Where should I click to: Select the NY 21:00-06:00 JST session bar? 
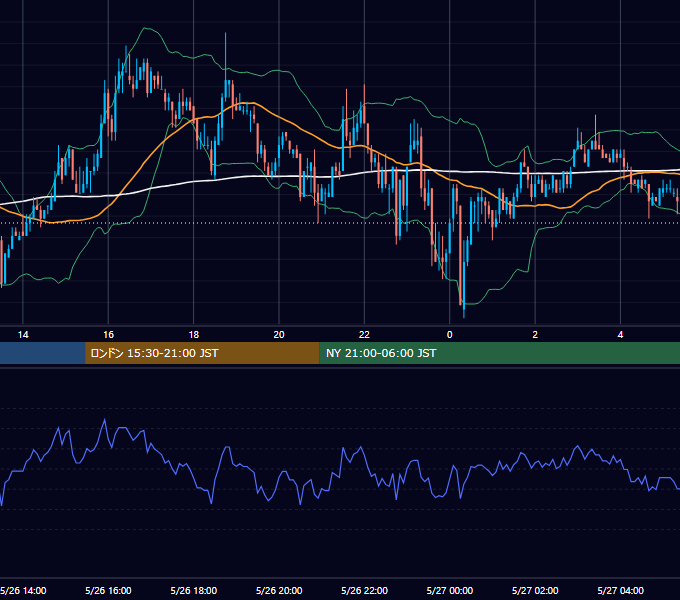(500, 353)
